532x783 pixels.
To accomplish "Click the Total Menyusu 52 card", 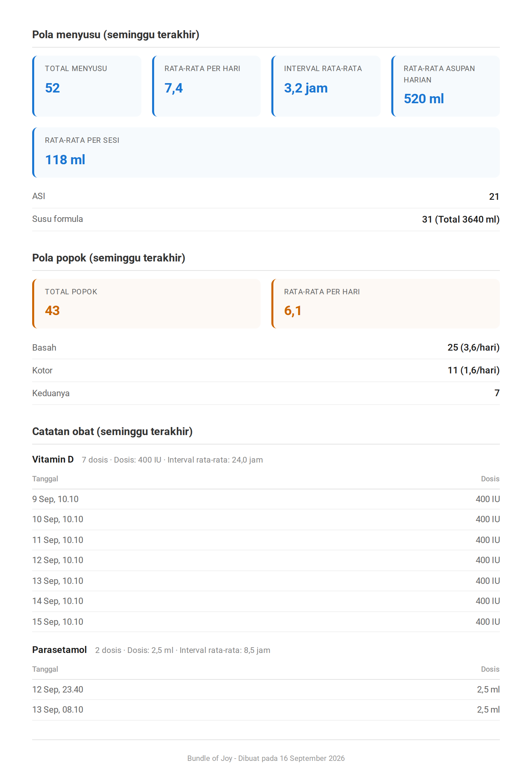I will [87, 86].
